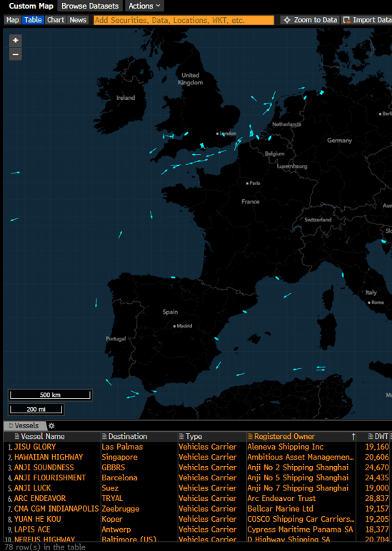Image resolution: width=392 pixels, height=551 pixels.
Task: Open the Custom Map tab
Action: tap(31, 6)
